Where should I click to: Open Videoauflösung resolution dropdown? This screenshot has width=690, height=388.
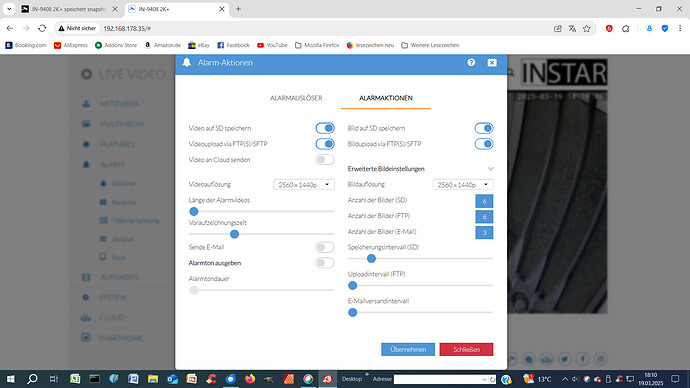point(304,185)
